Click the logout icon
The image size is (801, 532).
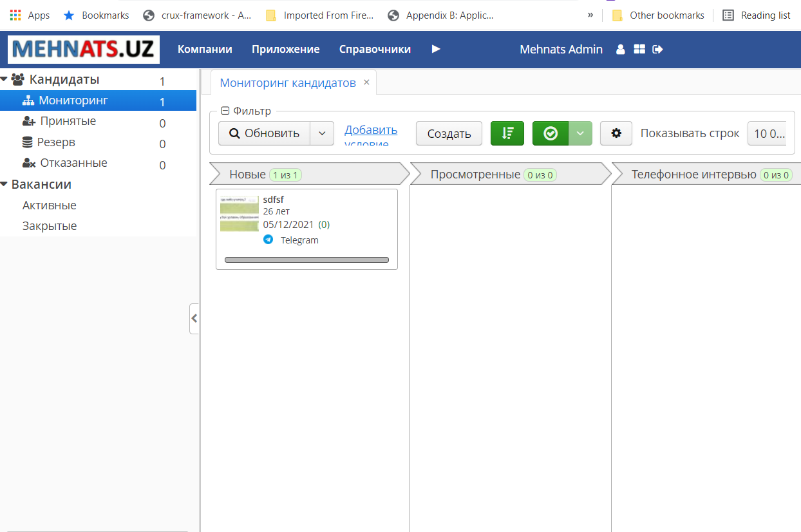click(657, 49)
